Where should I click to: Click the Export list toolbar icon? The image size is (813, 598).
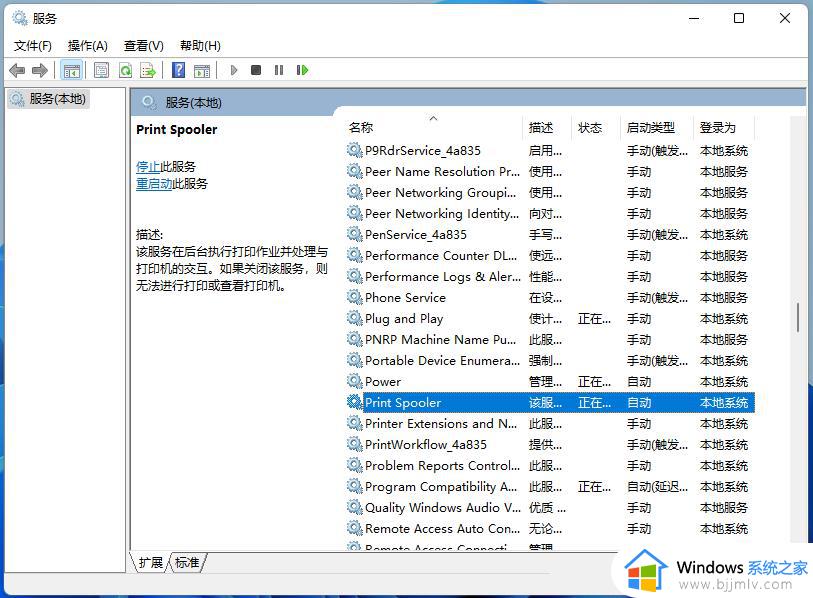click(148, 70)
